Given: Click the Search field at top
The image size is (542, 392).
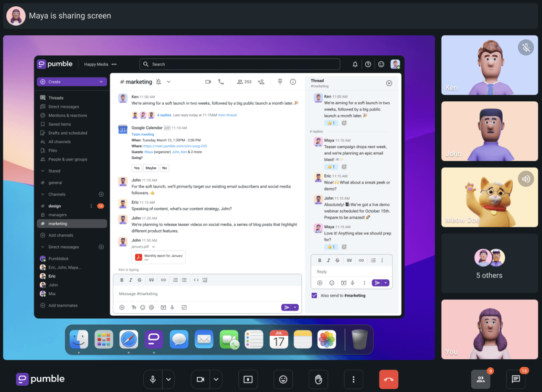Looking at the screenshot, I should click(240, 64).
